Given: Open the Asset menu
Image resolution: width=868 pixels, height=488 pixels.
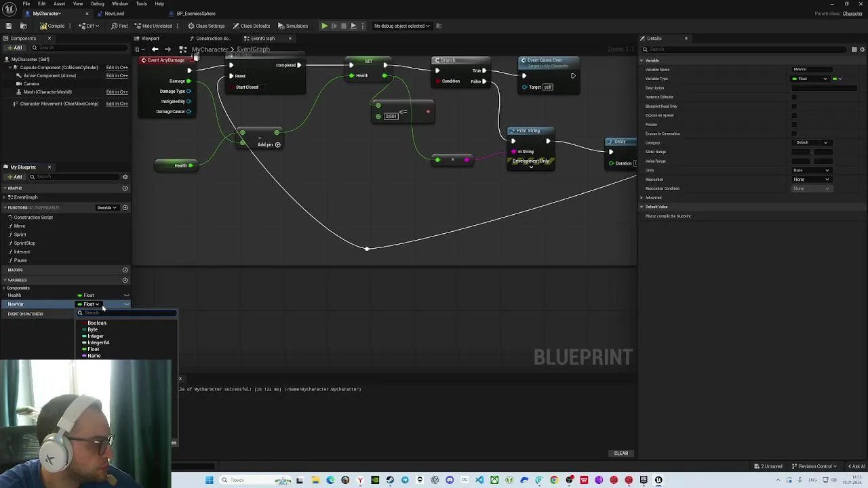Looking at the screenshot, I should tap(60, 3).
